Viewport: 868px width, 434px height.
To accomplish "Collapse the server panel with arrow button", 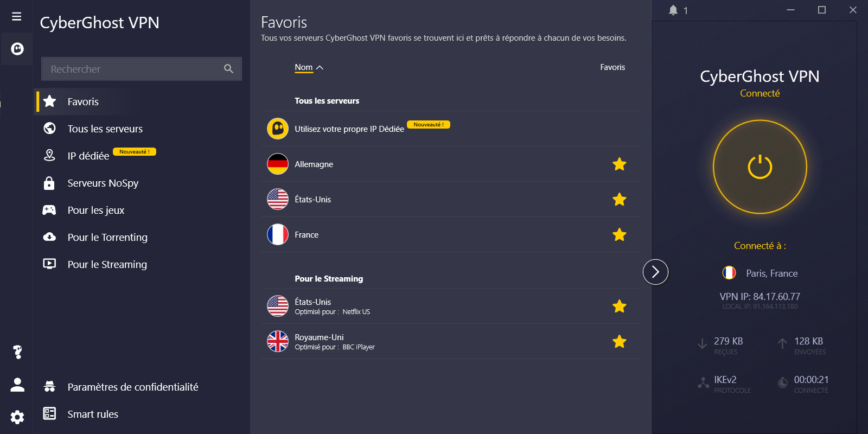I will (655, 272).
